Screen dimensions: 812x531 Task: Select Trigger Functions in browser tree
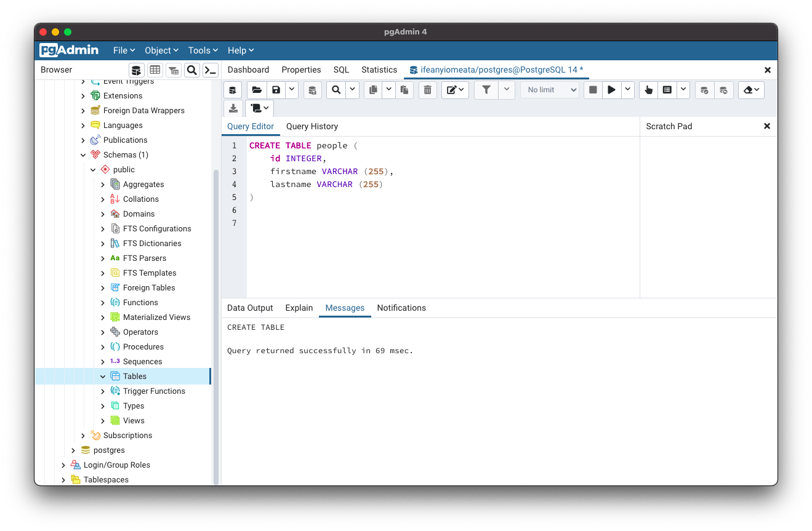(x=154, y=391)
